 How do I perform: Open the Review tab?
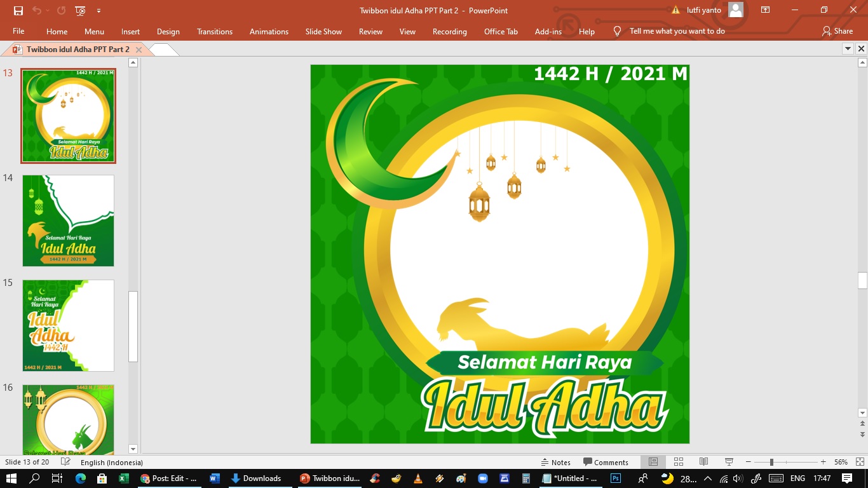pos(370,31)
